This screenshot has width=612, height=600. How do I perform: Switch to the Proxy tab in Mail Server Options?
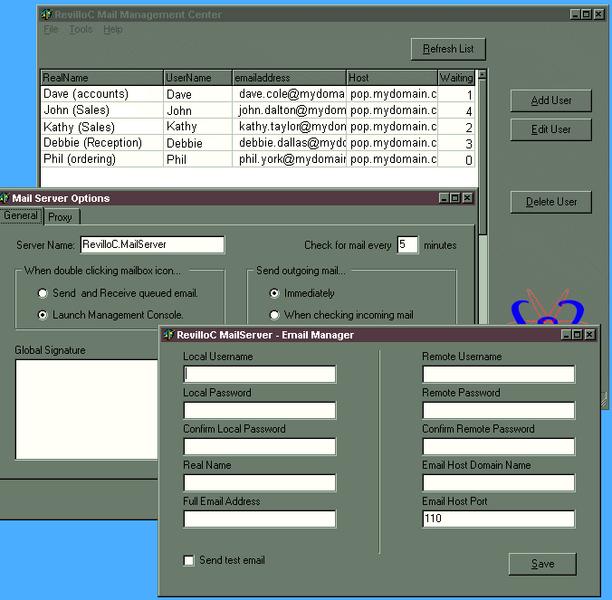(60, 217)
